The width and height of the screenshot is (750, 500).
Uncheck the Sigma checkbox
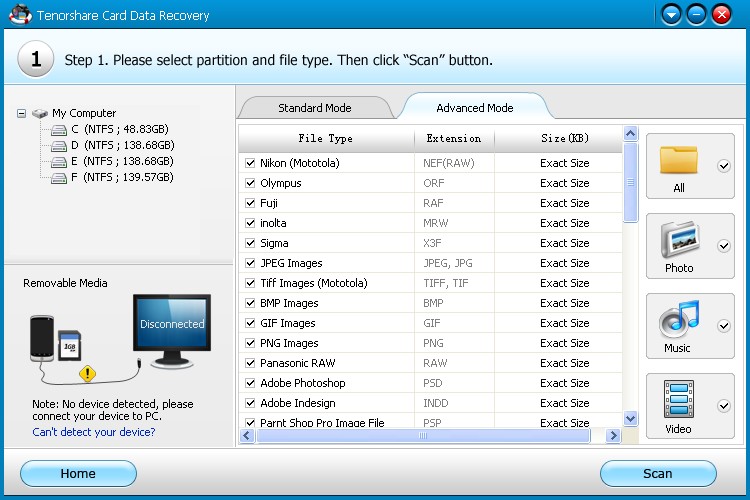[250, 243]
